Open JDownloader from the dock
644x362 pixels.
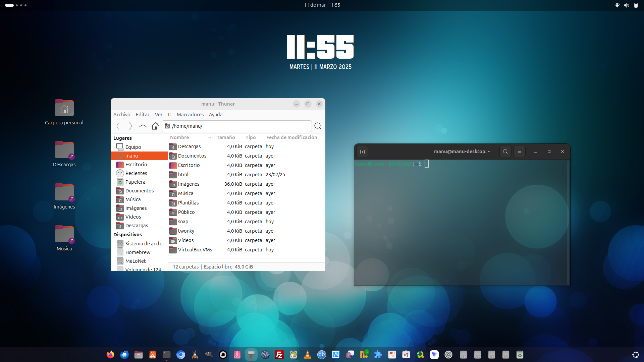420,355
